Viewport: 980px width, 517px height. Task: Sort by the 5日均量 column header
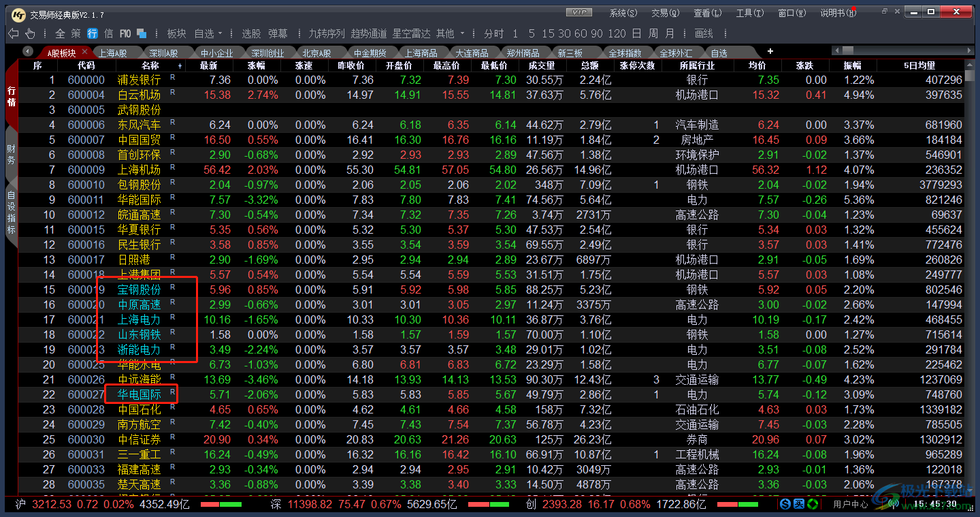pyautogui.click(x=919, y=65)
